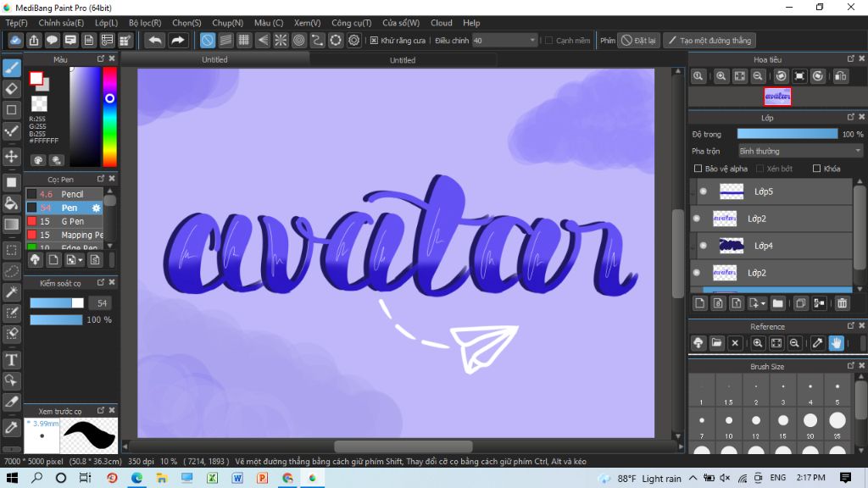Image resolution: width=868 pixels, height=488 pixels.
Task: Select the Gradient tool
Action: point(12,224)
